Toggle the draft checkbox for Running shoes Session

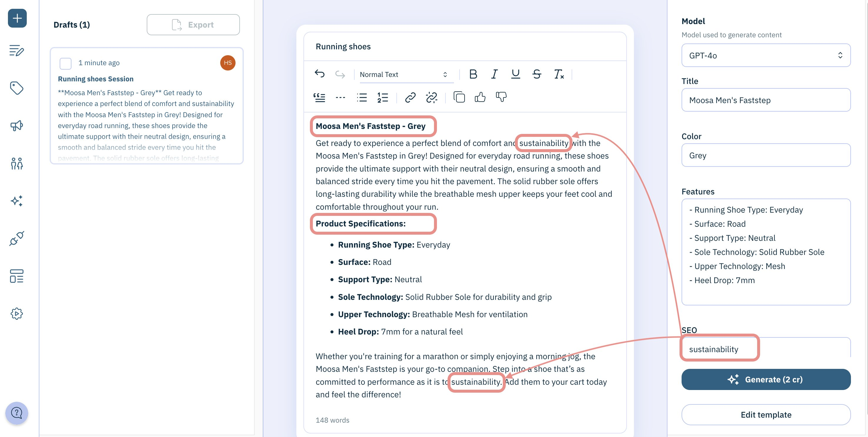click(x=65, y=63)
